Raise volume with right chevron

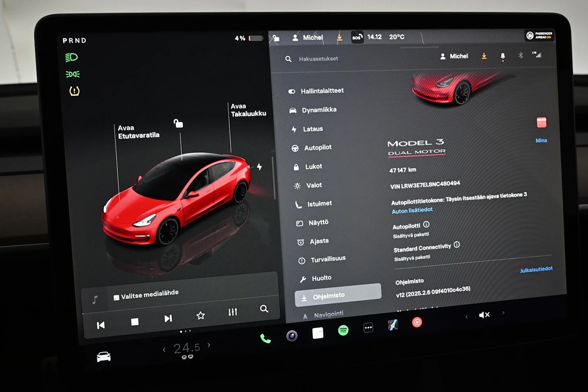tap(503, 313)
